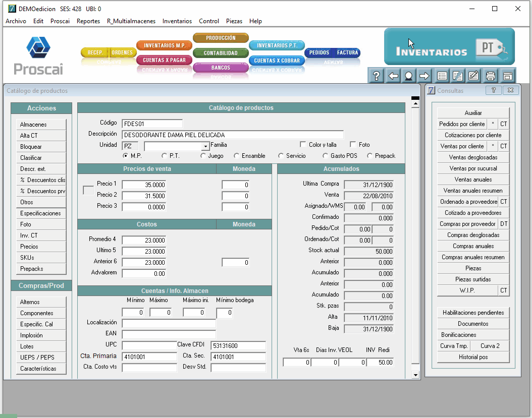
Task: Click the help question-mark toolbar icon
Action: [x=376, y=76]
